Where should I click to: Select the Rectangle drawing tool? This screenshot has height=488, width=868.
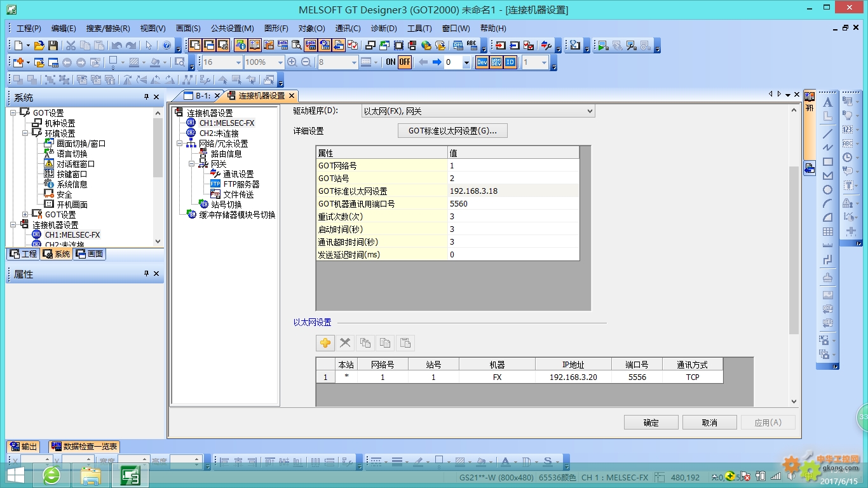tap(827, 162)
